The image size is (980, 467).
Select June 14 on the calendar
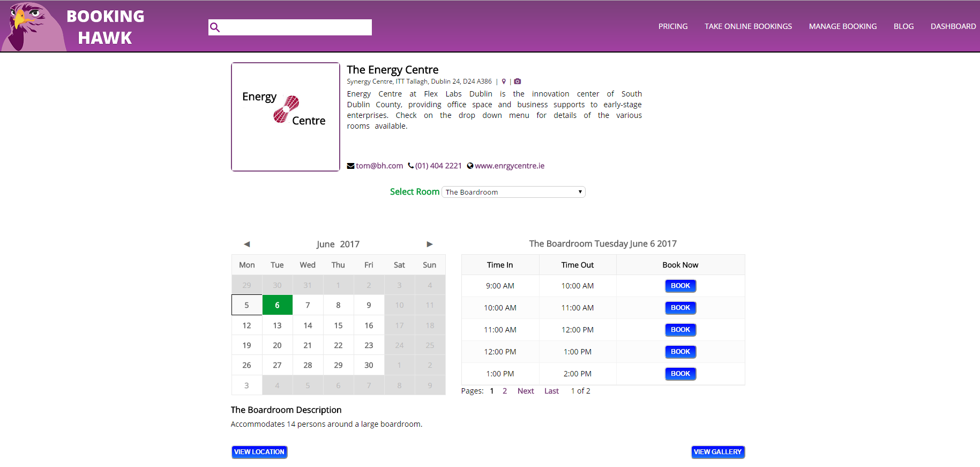click(308, 325)
